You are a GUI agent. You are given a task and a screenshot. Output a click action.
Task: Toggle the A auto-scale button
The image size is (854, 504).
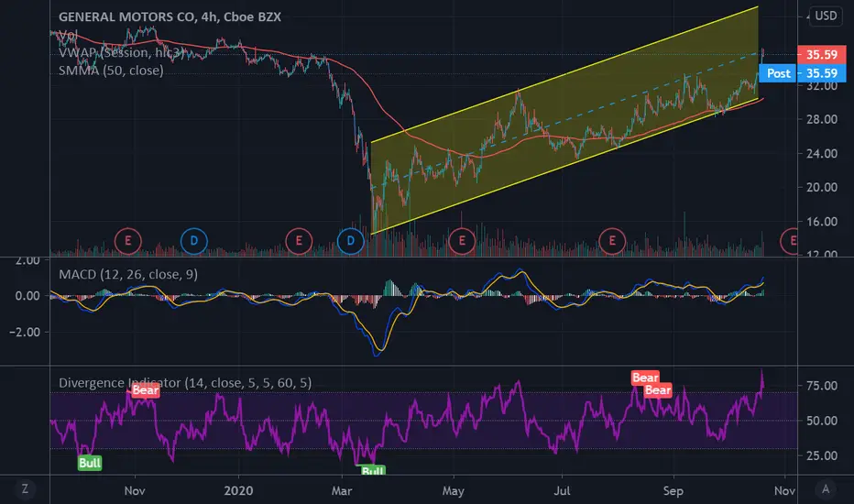point(826,488)
